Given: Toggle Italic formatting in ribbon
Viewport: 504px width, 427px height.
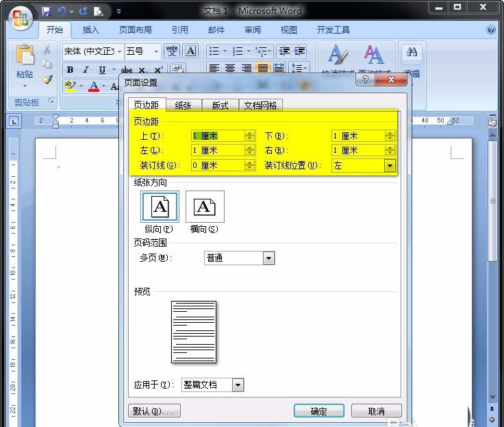Looking at the screenshot, I should [86, 70].
